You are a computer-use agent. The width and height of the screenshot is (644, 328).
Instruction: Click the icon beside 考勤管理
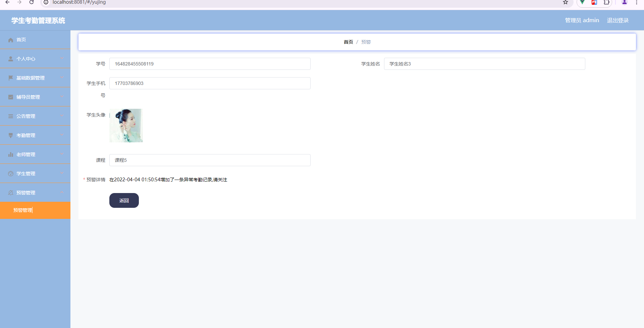[x=11, y=135]
